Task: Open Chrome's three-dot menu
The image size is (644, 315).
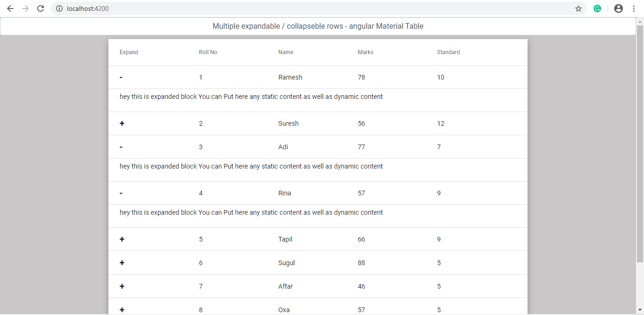Action: coord(634,8)
